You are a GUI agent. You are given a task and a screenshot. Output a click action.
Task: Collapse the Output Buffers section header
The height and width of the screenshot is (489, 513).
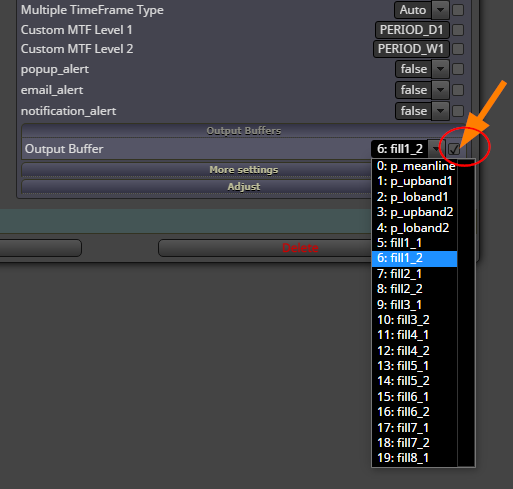click(x=244, y=130)
